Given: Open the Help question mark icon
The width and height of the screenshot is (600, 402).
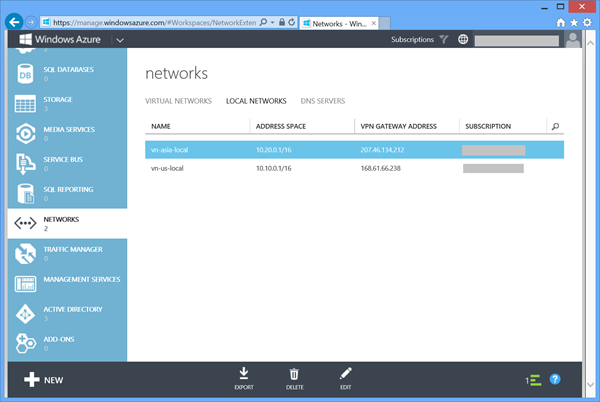Looking at the screenshot, I should pyautogui.click(x=555, y=379).
